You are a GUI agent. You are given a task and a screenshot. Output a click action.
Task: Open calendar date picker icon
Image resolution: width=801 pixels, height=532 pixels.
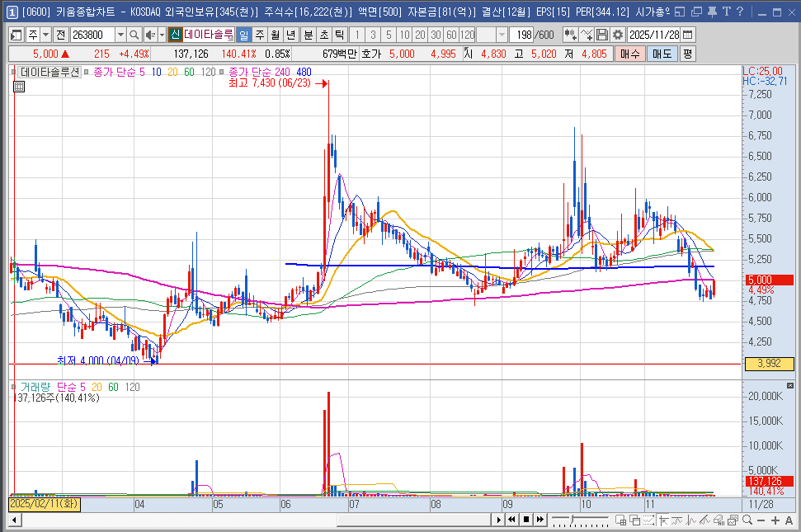(x=688, y=35)
